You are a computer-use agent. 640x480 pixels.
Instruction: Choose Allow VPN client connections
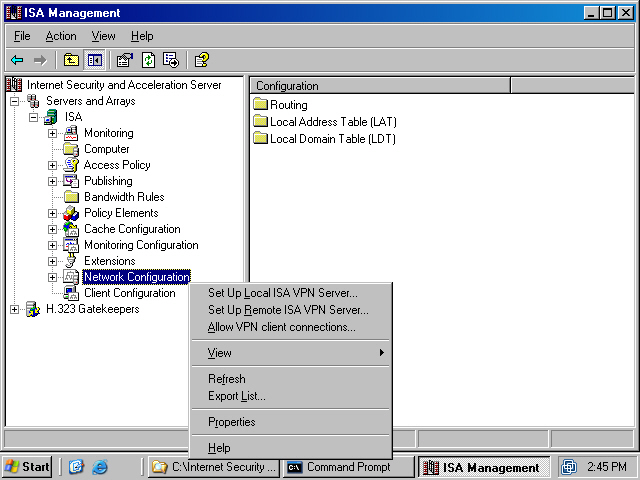click(x=291, y=327)
